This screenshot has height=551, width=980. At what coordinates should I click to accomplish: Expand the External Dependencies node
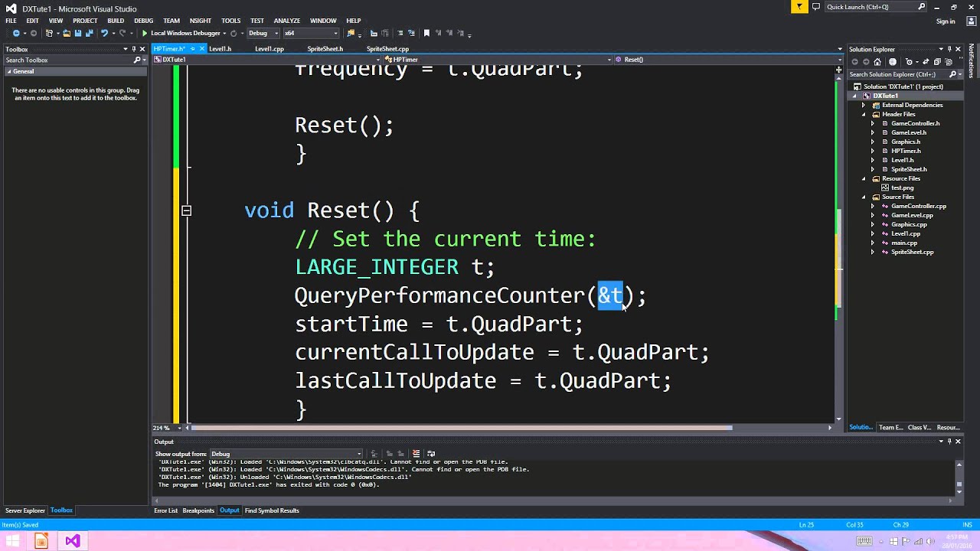click(864, 105)
